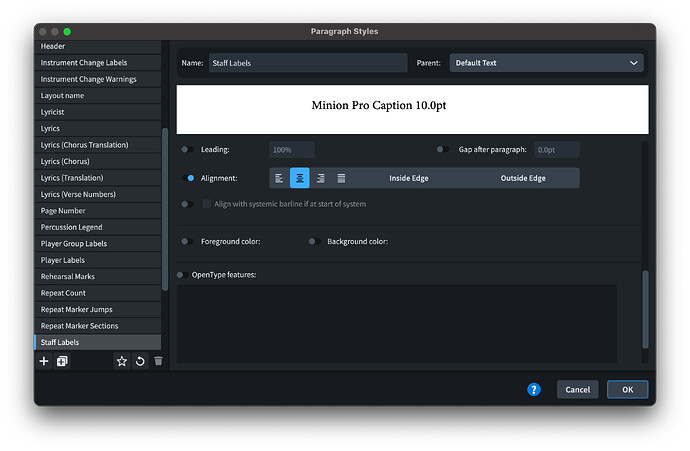
Task: Select the plain Lyrics style
Action: [98, 128]
